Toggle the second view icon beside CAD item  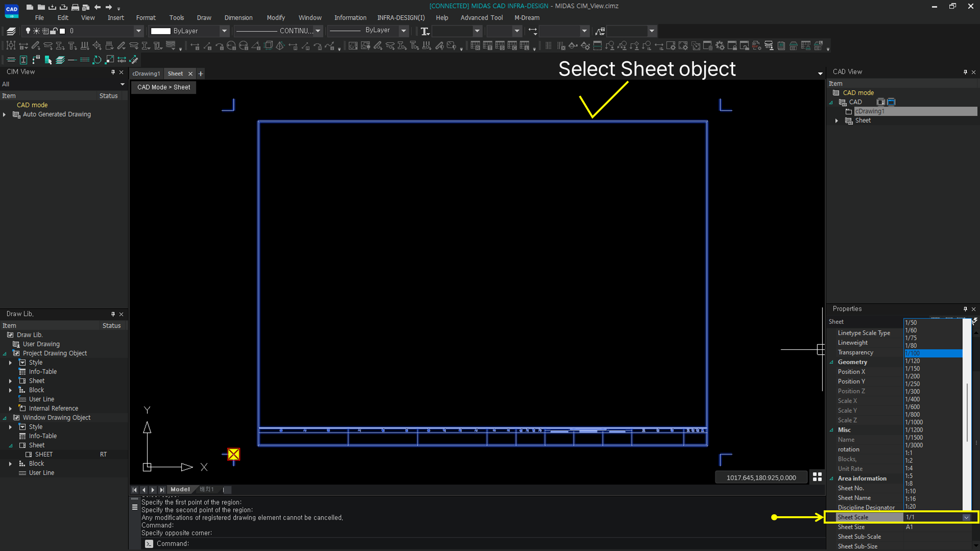pyautogui.click(x=891, y=102)
